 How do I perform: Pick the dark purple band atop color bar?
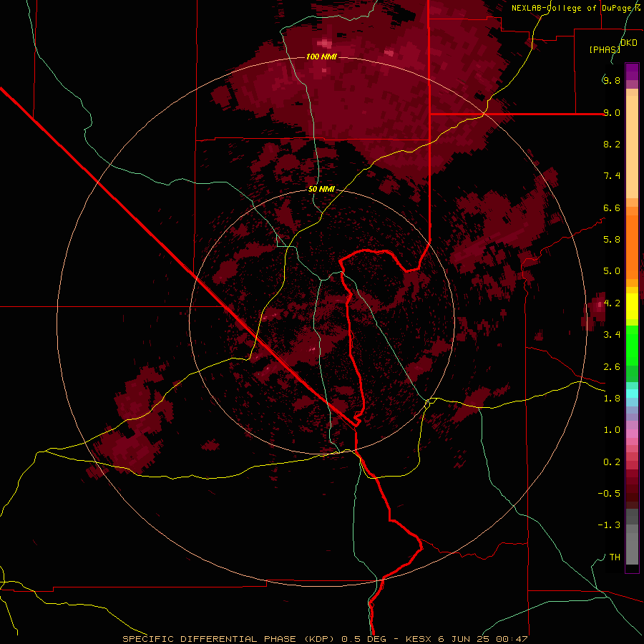[x=632, y=72]
